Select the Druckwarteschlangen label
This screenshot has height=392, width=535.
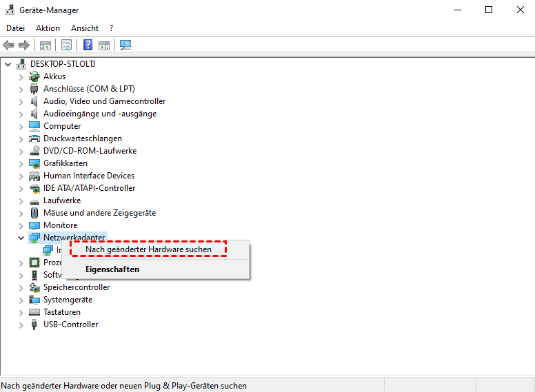83,138
